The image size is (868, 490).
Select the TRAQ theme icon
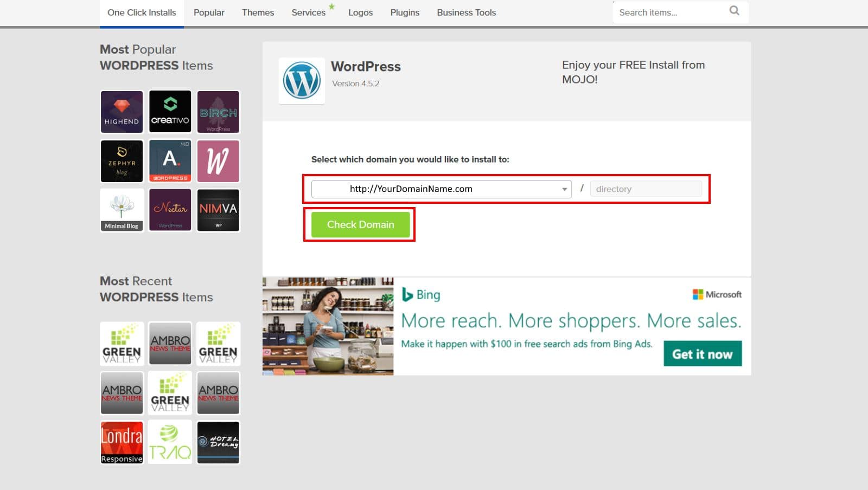pyautogui.click(x=170, y=442)
